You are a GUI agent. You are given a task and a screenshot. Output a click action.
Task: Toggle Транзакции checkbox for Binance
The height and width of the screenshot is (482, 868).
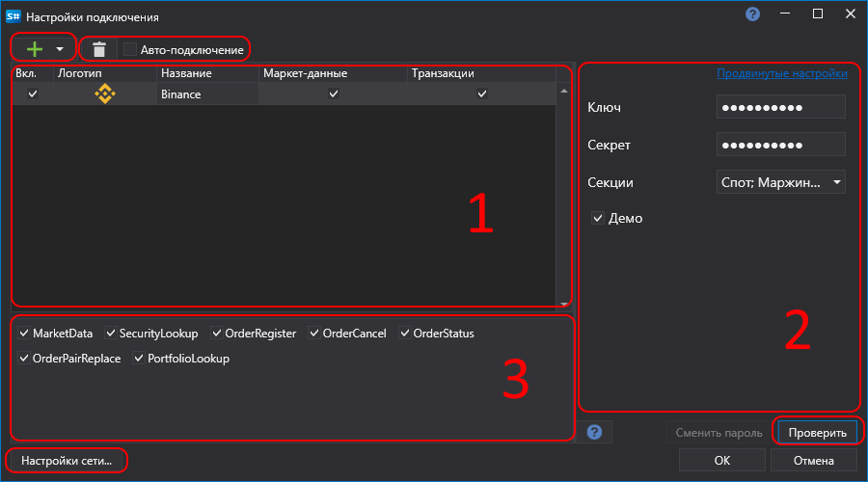point(482,94)
